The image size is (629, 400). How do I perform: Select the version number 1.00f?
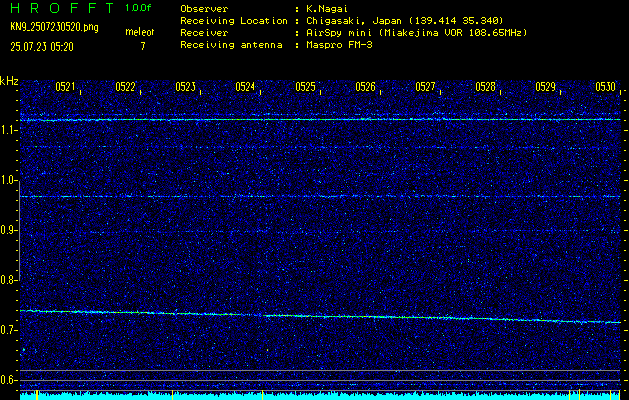coord(138,8)
